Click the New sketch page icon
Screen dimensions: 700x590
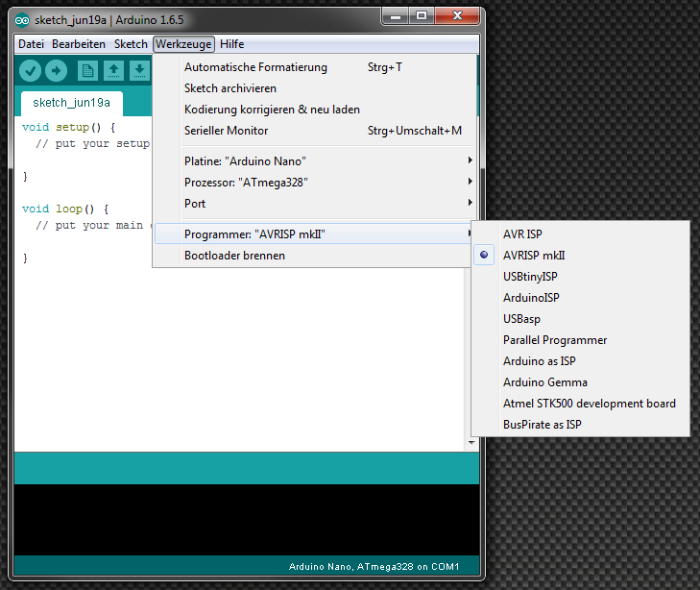coord(87,70)
